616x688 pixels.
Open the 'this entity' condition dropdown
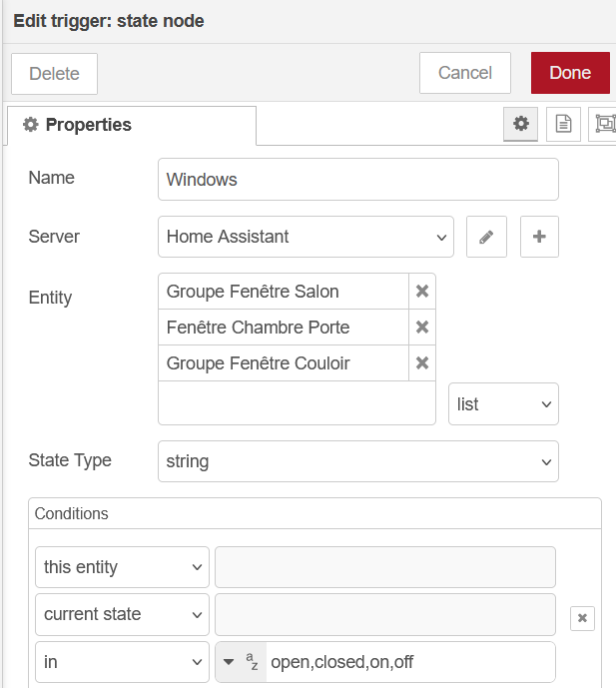pos(122,567)
